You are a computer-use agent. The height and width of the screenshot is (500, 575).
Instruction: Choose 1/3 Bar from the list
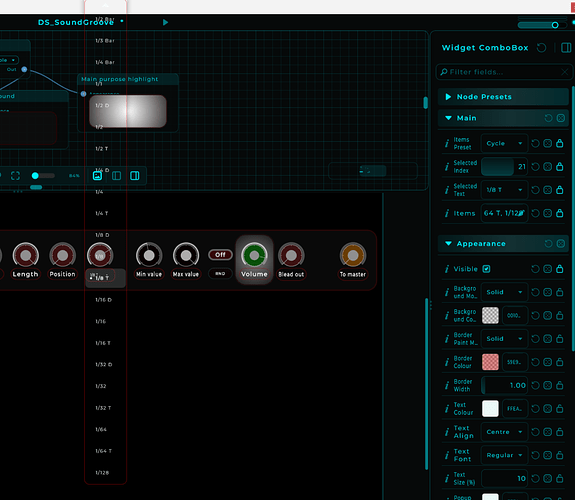tap(105, 41)
